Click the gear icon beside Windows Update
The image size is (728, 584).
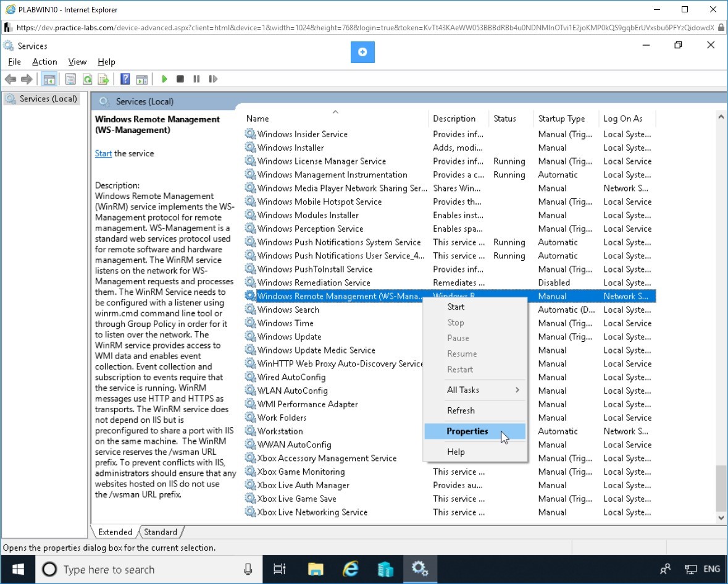[x=250, y=336]
